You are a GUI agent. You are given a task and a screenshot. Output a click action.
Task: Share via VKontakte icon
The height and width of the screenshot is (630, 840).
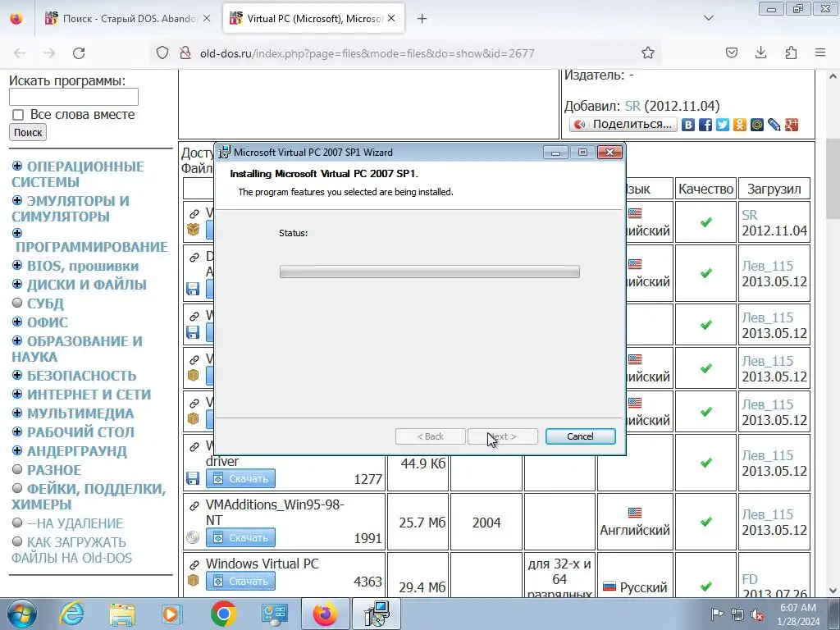688,125
